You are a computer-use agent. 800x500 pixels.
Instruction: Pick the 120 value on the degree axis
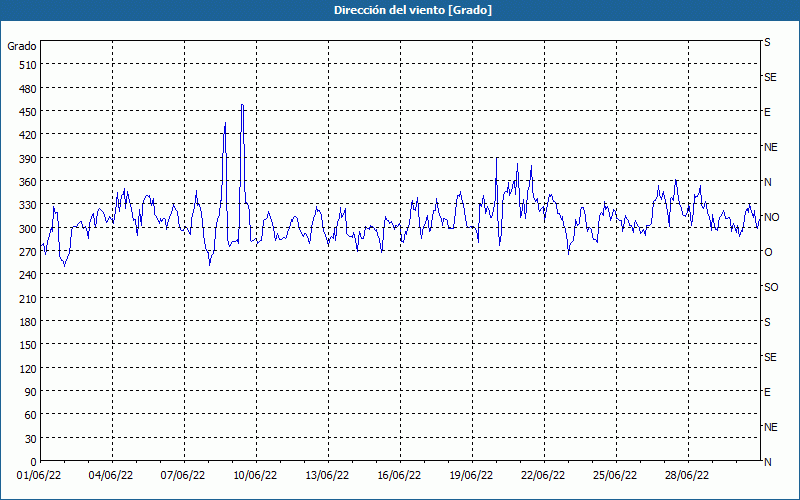(x=29, y=369)
